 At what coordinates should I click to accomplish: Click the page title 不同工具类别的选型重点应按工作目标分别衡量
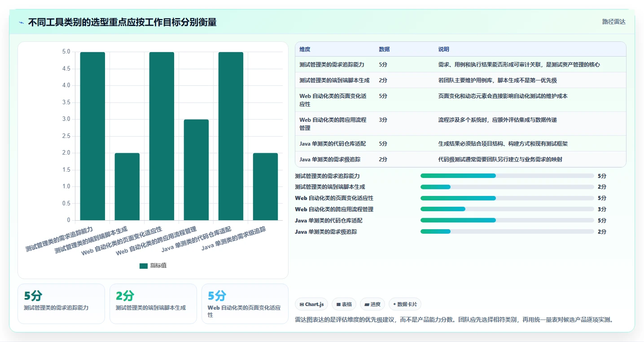tap(122, 22)
